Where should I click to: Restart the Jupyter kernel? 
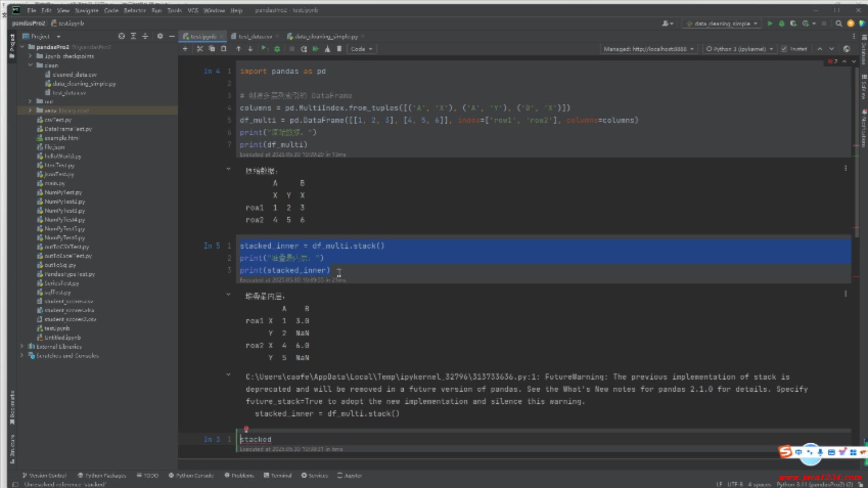(x=304, y=49)
